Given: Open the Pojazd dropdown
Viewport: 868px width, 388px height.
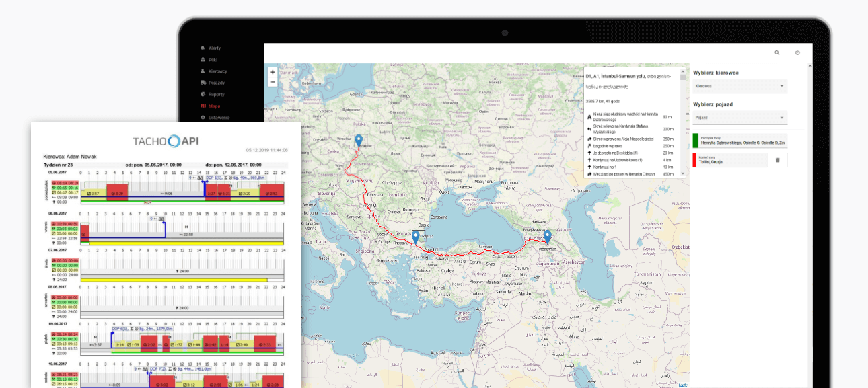Looking at the screenshot, I should click(x=739, y=117).
